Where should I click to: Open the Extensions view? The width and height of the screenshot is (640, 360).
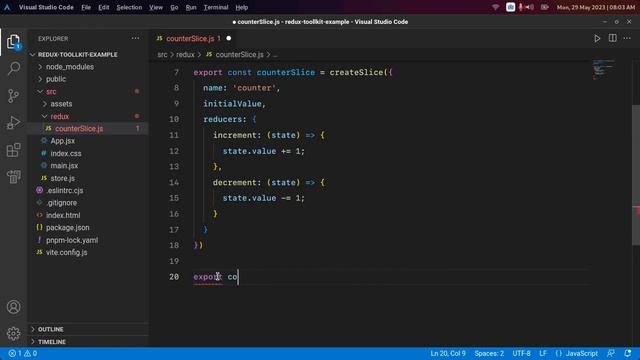(x=13, y=150)
